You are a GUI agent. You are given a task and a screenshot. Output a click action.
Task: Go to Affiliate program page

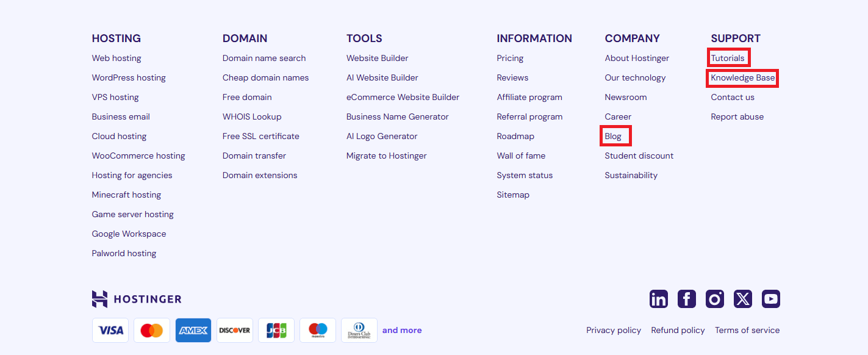coord(529,97)
